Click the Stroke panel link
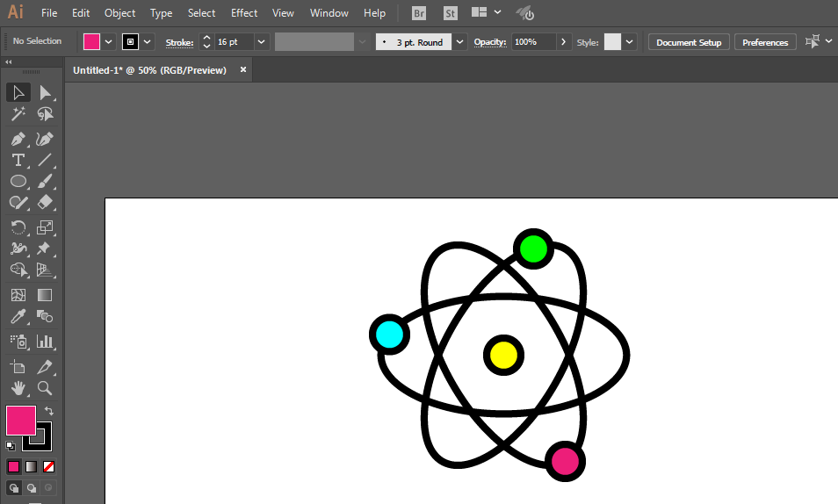 (x=179, y=42)
